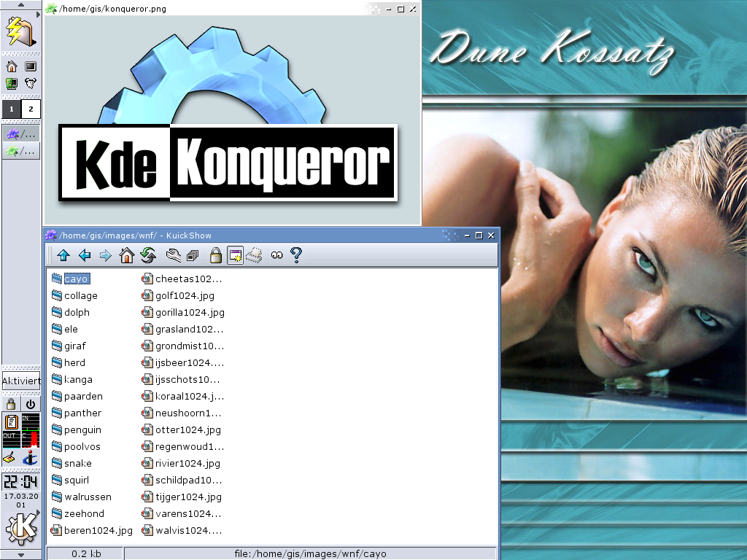Open the green control center panel icon
The image size is (747, 560).
pos(12,84)
